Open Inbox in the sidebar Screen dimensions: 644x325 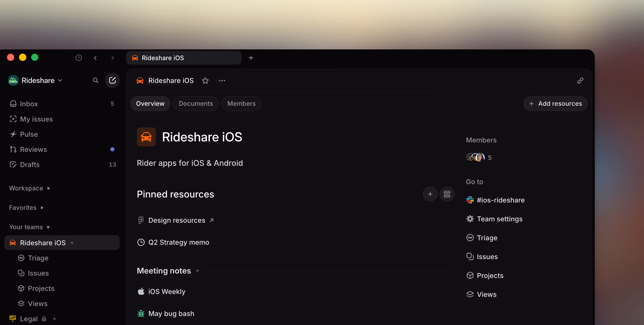pos(62,104)
